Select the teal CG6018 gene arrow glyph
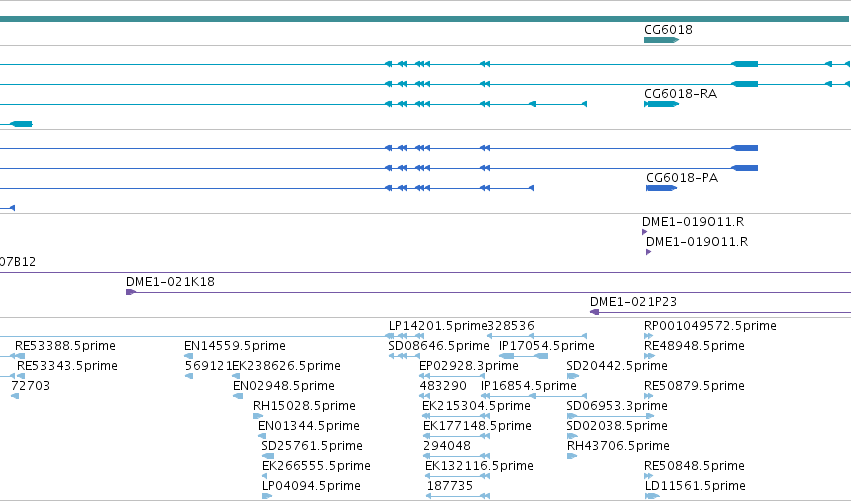 pyautogui.click(x=661, y=40)
